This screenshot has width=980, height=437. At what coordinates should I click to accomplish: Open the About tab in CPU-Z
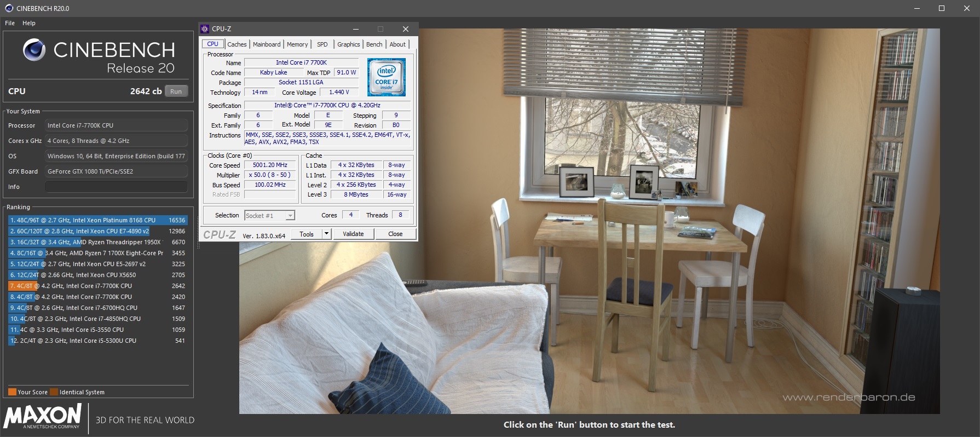tap(398, 44)
